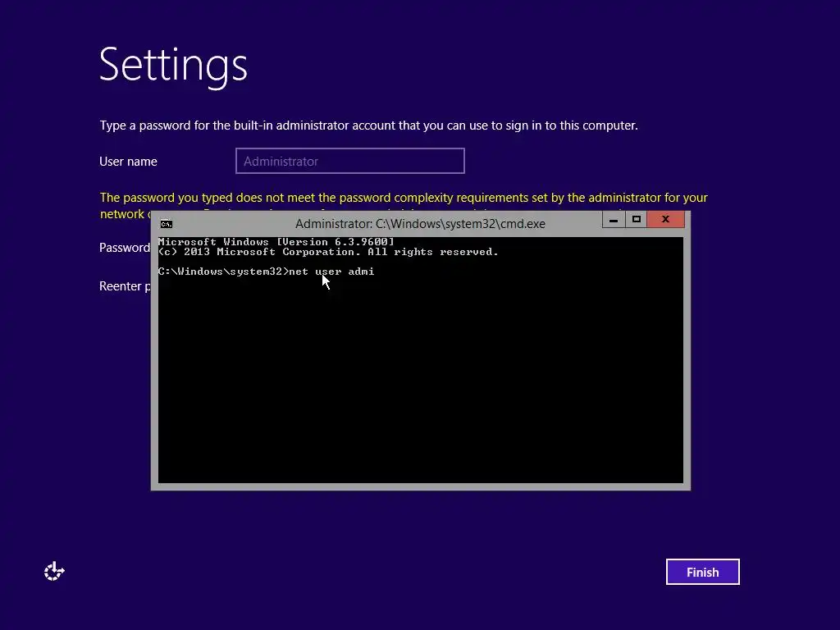Maximize the cmd.exe window

pos(636,220)
